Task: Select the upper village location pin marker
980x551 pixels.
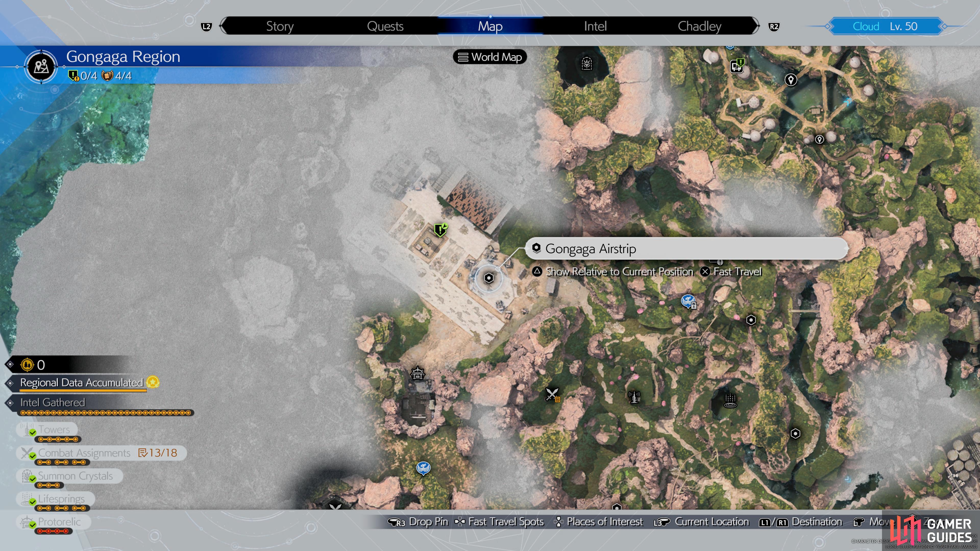Action: pyautogui.click(x=791, y=80)
